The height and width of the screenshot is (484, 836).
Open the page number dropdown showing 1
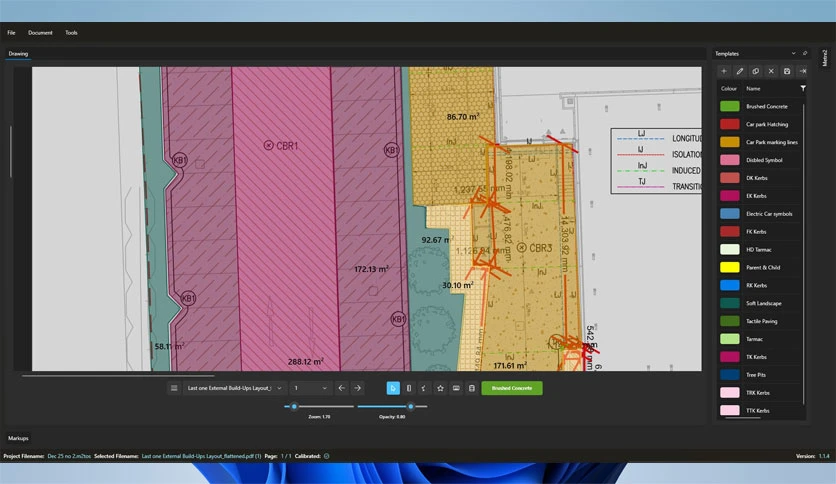tap(310, 388)
